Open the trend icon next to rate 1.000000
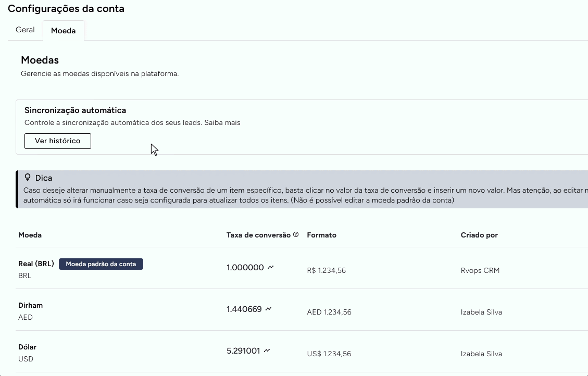The width and height of the screenshot is (588, 376). (x=270, y=267)
